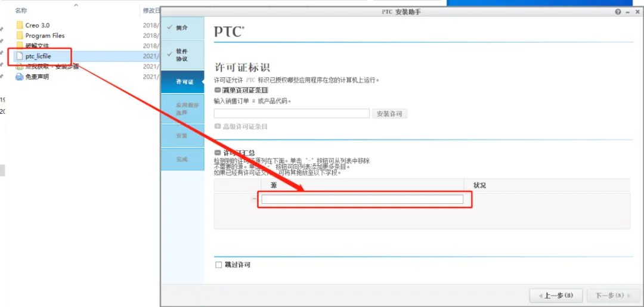Select the Program Files name text
The image size is (644, 307).
click(x=45, y=35)
